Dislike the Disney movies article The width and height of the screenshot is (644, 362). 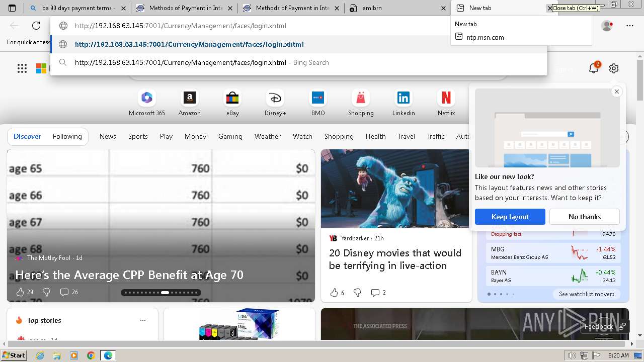357,293
